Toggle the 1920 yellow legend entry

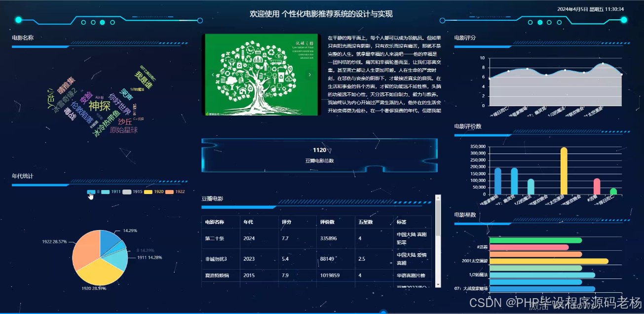154,192
